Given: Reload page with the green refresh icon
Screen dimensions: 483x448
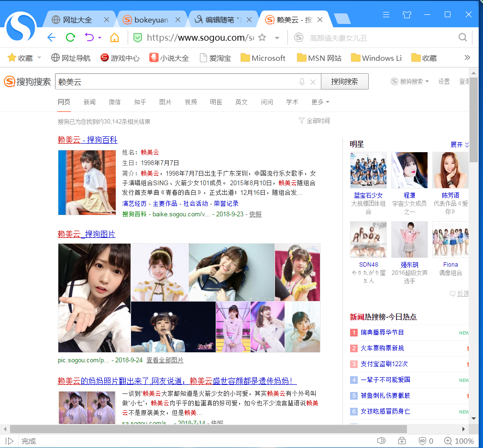Looking at the screenshot, I should (x=71, y=38).
